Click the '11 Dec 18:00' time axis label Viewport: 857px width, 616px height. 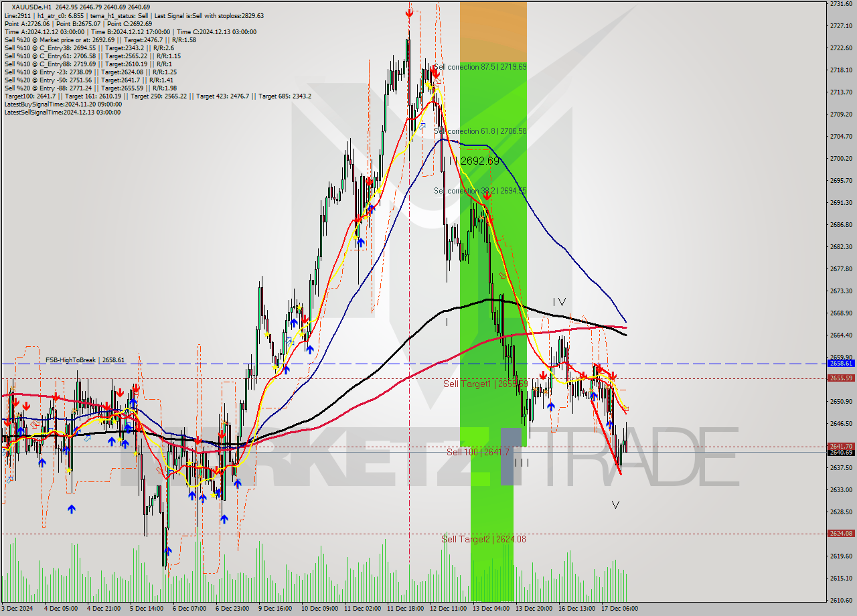tap(404, 609)
